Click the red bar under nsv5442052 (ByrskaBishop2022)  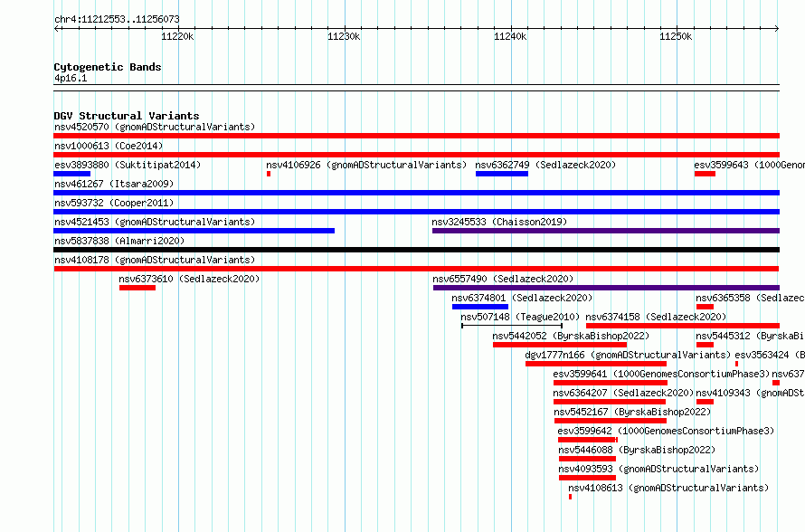560,345
